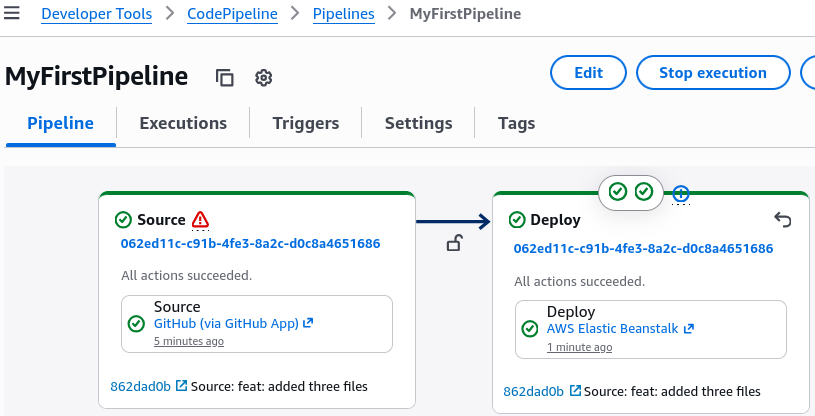Click the Source stage title text
This screenshot has width=815, height=416.
tap(161, 220)
